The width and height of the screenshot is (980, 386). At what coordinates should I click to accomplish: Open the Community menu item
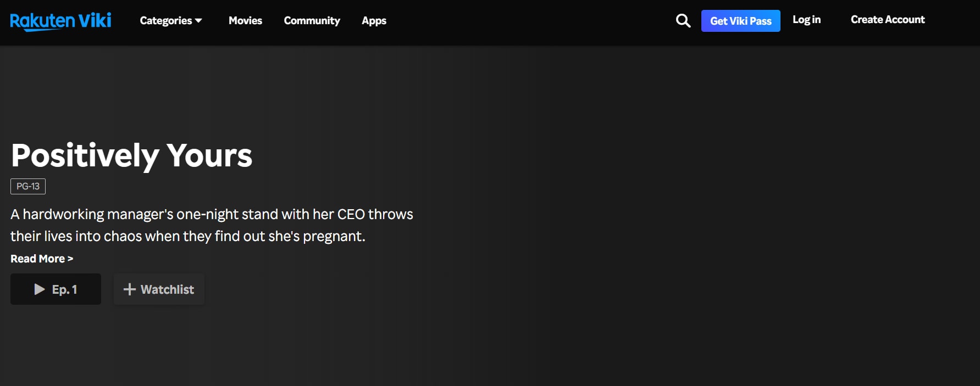coord(312,21)
